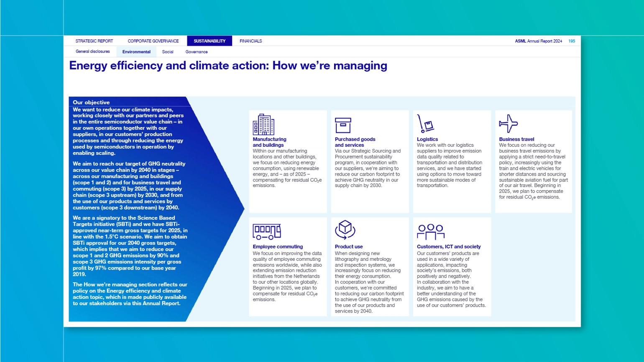Click the Employee commuting bus icon
This screenshot has width=644, height=362.
pyautogui.click(x=266, y=231)
